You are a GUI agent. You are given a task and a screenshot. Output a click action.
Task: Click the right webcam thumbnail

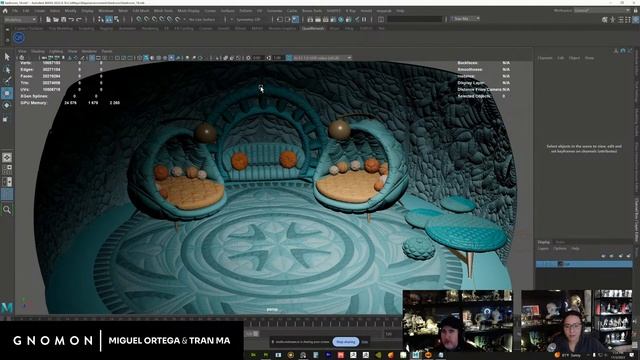577,321
